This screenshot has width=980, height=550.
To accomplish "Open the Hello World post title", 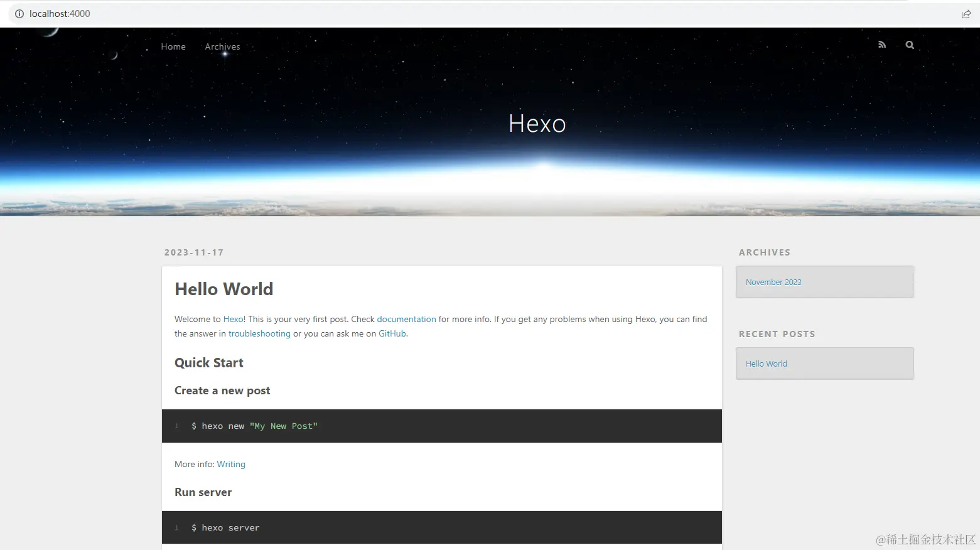I will (224, 289).
